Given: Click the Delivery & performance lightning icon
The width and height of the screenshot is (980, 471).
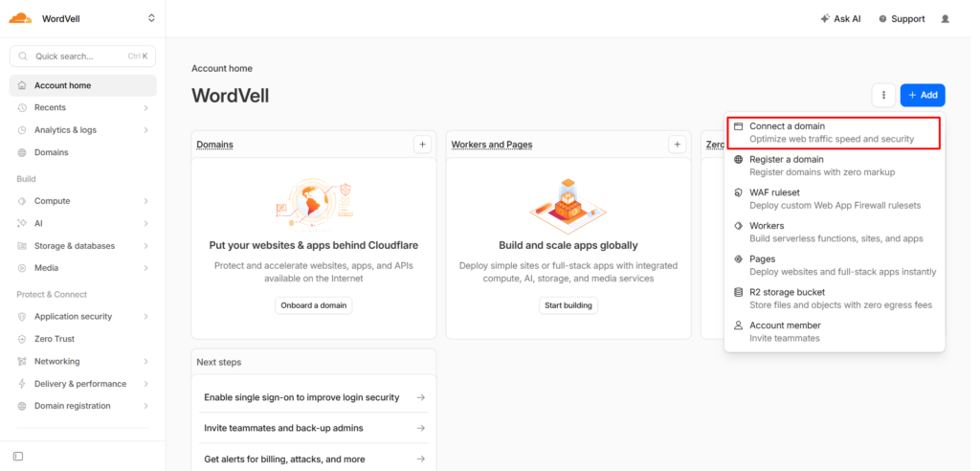Looking at the screenshot, I should coord(22,384).
